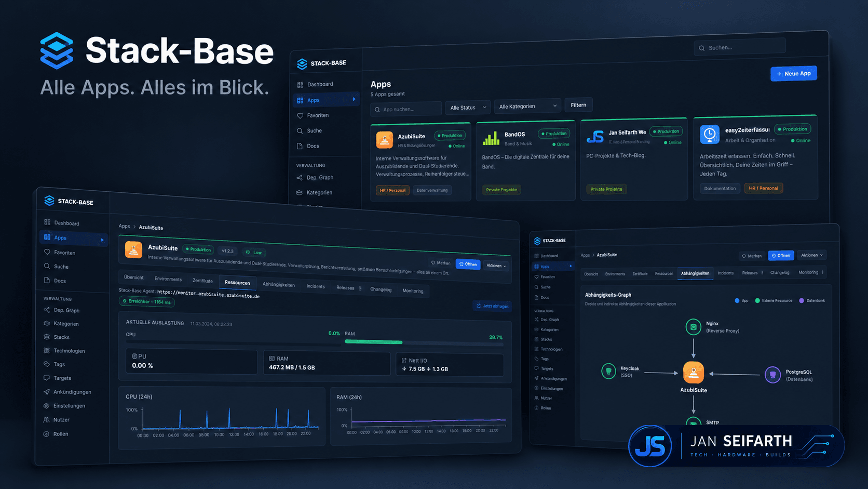Toggle Merken bookmark in Ressourcen window

point(441,263)
